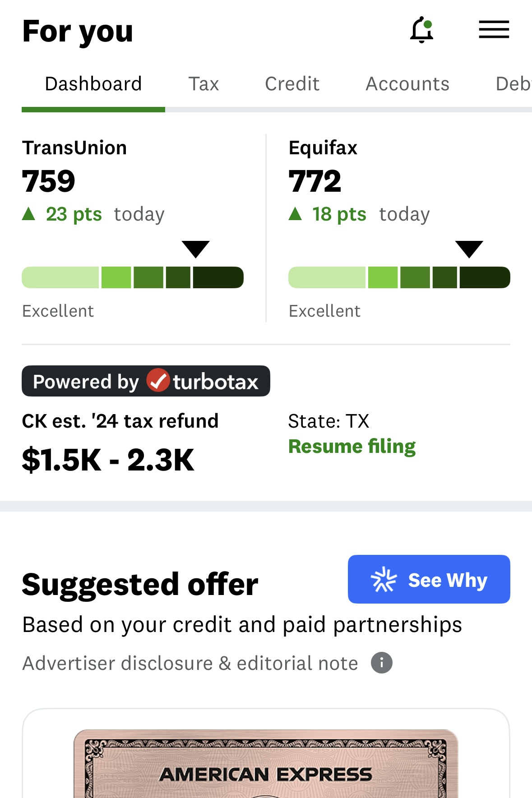Tap the TransUnion score increase arrow
This screenshot has height=798, width=532.
29,214
